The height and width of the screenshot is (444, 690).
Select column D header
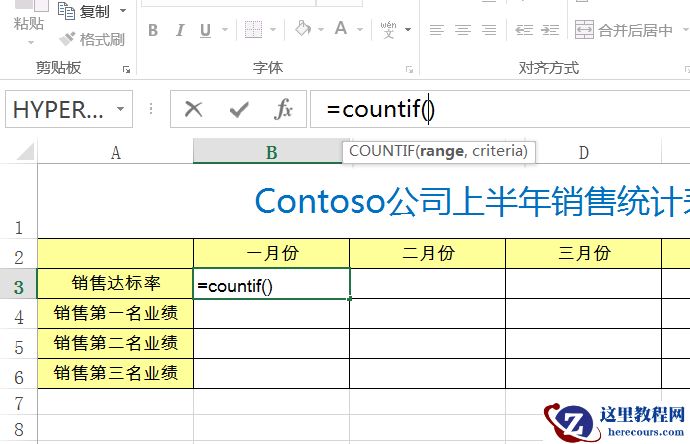pyautogui.click(x=584, y=153)
